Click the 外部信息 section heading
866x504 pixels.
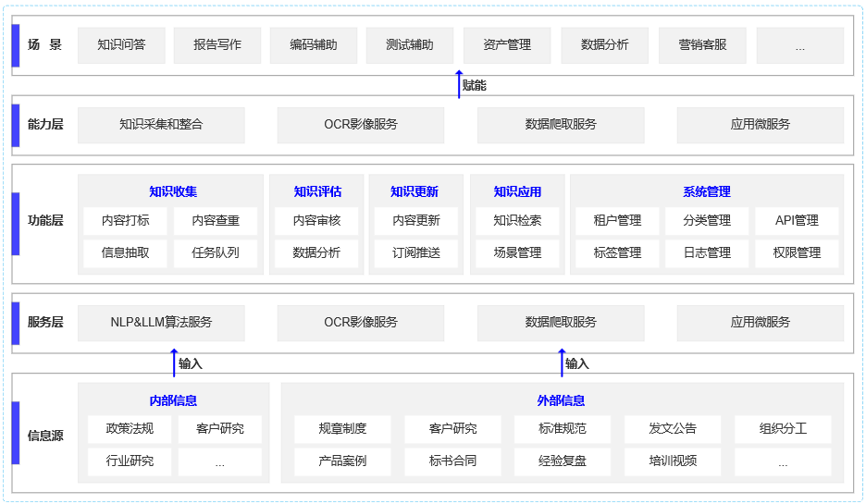click(x=561, y=400)
